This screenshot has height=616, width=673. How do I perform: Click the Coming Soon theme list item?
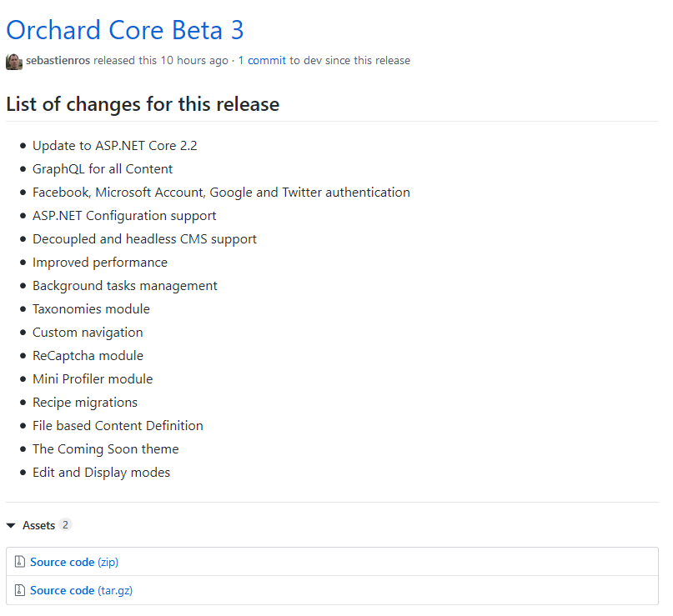coord(106,448)
